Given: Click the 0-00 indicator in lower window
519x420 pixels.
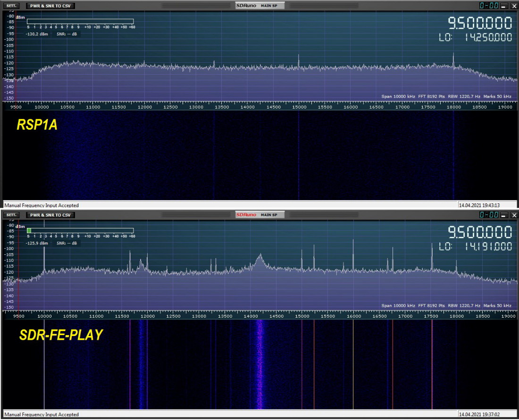Looking at the screenshot, I should pyautogui.click(x=489, y=215).
